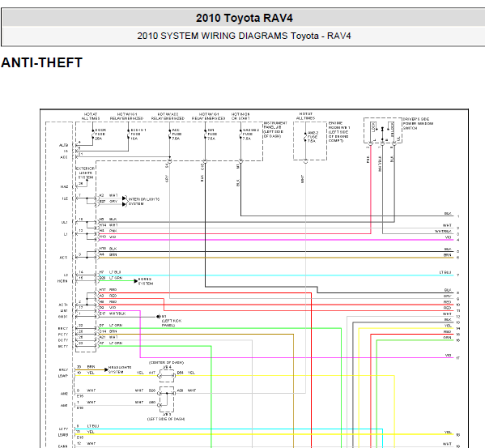Click the Headlights System arrow connector
Image resolution: width=485 pixels, height=448 pixels.
point(106,369)
